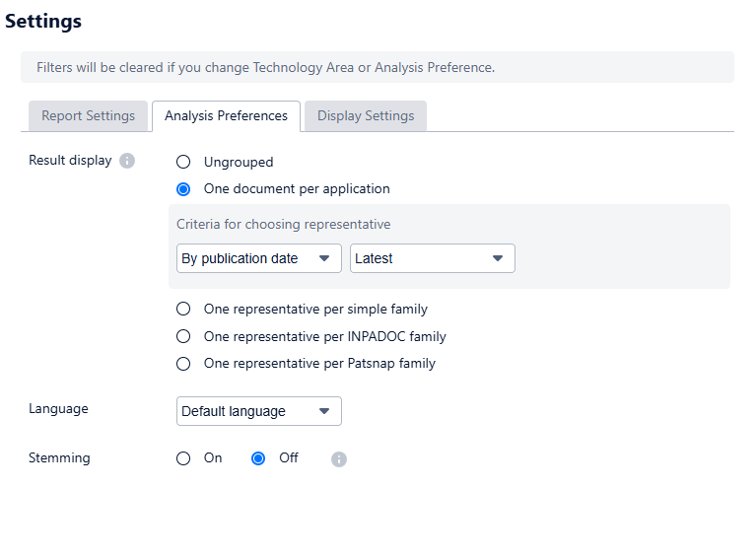Click the Result display label text

(70, 161)
